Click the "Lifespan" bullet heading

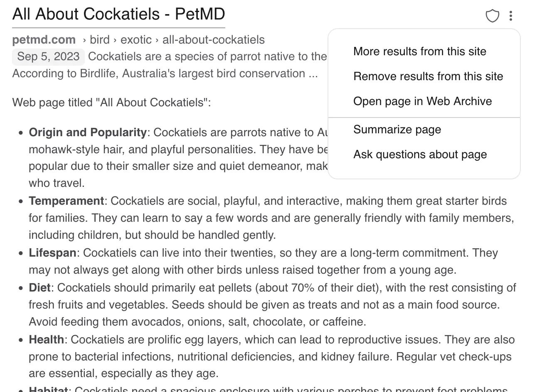52,253
